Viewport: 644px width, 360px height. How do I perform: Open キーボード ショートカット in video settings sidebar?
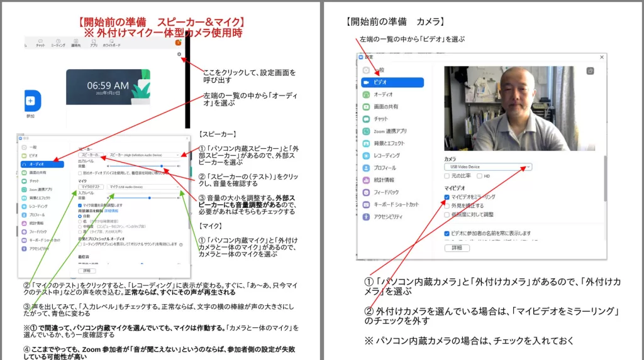[x=391, y=204]
